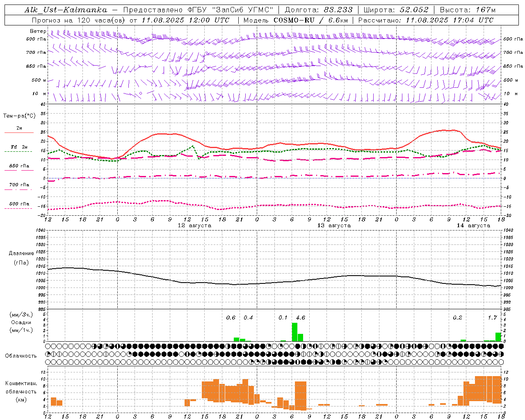This screenshot has width=525, height=420.
Task: Click the 12 августа date label
Action: tap(194, 226)
